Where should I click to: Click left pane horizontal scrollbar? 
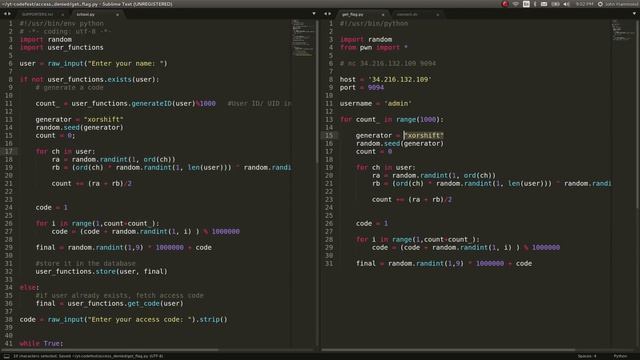(x=110, y=350)
